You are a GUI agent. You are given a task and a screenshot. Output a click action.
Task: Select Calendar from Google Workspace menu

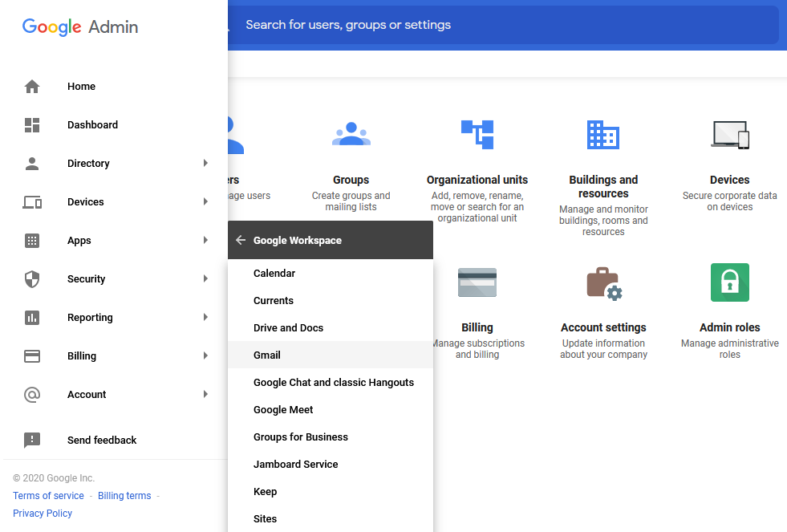tap(331, 274)
